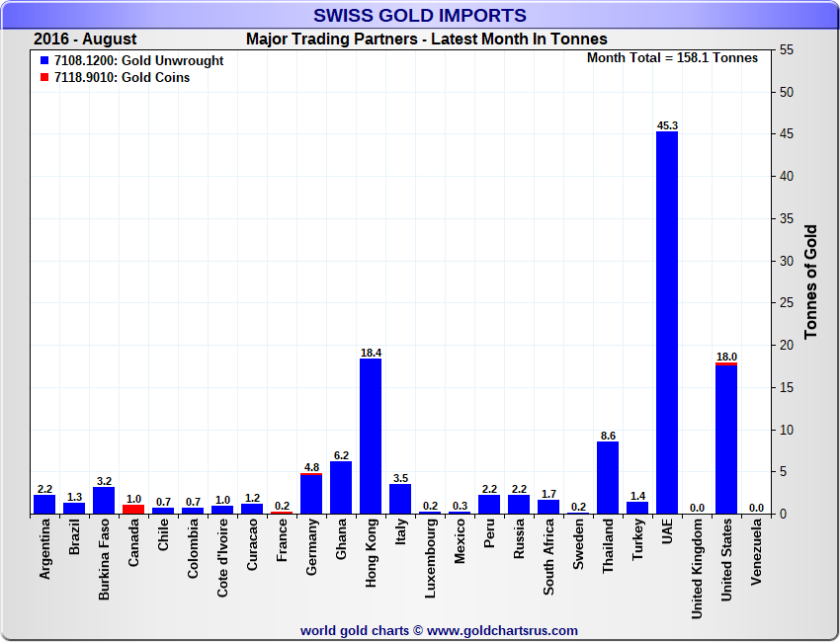
Task: Open the www.goldchartsrus.com footer link
Action: 503,630
